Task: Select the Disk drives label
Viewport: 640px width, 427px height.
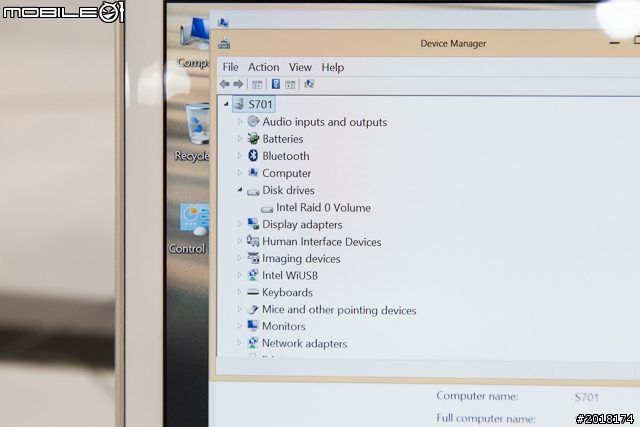Action: [x=288, y=191]
